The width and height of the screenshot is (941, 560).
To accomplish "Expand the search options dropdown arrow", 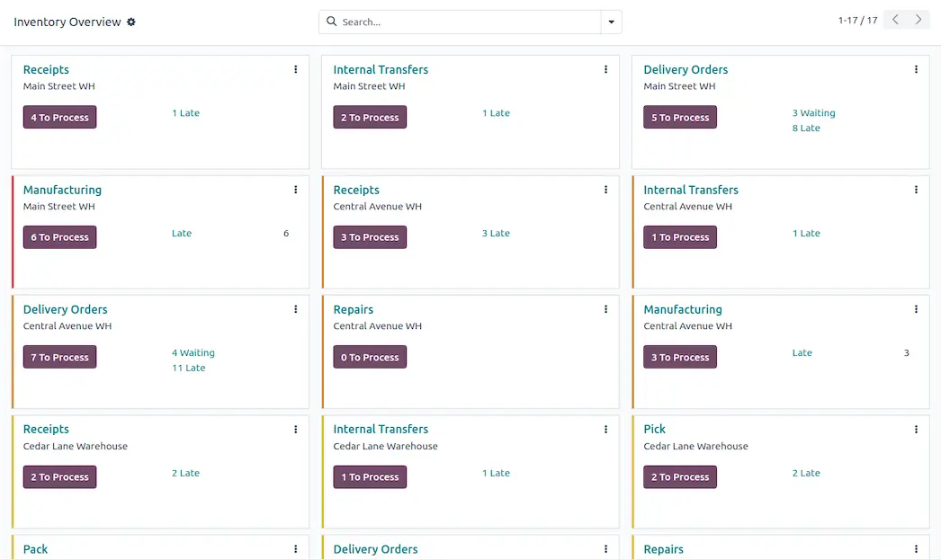I will tap(612, 22).
